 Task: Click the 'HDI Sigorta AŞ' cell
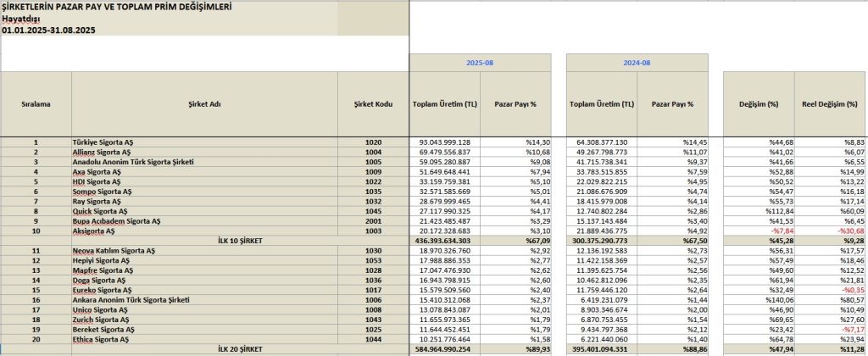[204, 181]
